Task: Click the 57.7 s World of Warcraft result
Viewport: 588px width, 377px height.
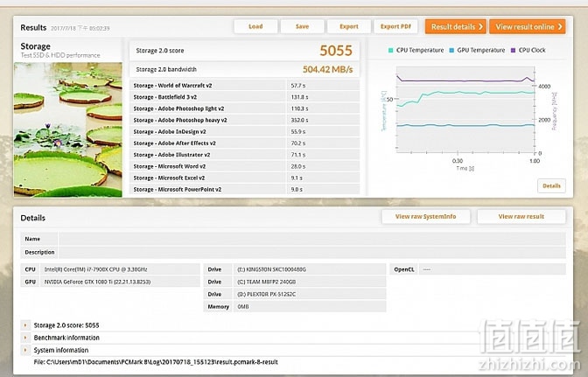Action: (x=298, y=86)
